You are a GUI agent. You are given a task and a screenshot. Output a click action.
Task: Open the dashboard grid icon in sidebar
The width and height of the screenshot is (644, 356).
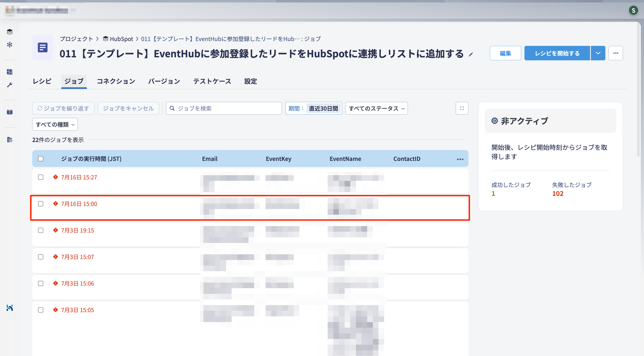[x=9, y=72]
